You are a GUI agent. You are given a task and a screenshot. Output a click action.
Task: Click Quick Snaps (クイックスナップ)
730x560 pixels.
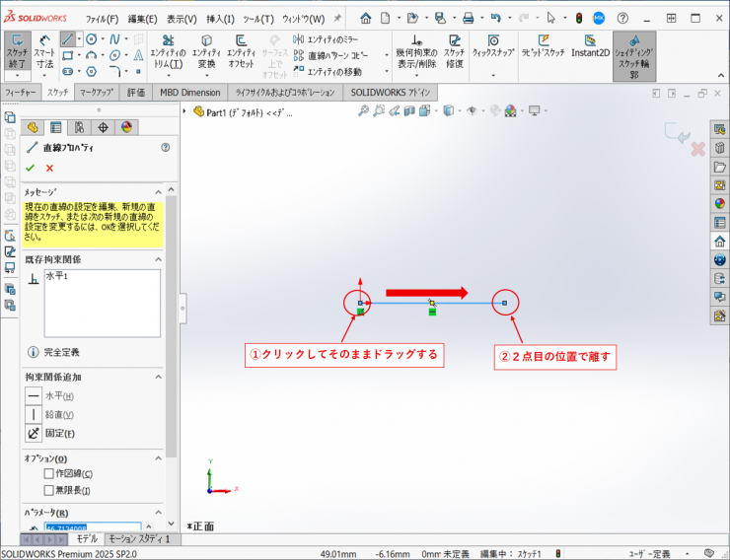click(493, 46)
